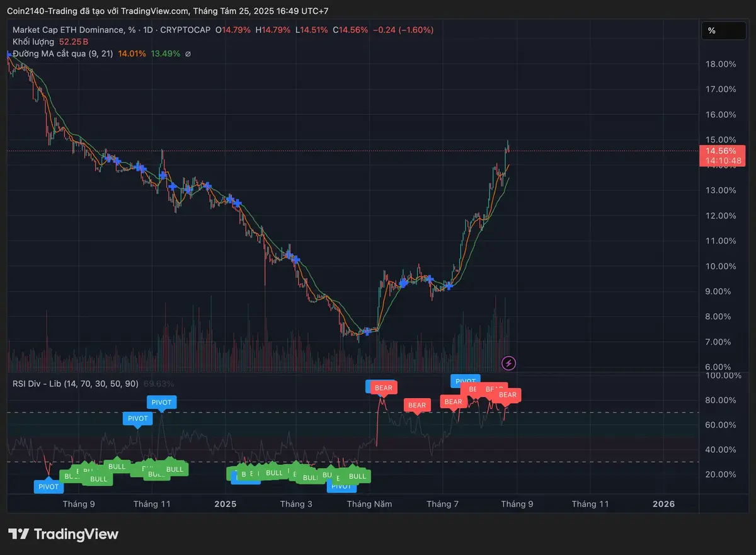Click the Khối lượng volume indicator label

click(x=33, y=42)
